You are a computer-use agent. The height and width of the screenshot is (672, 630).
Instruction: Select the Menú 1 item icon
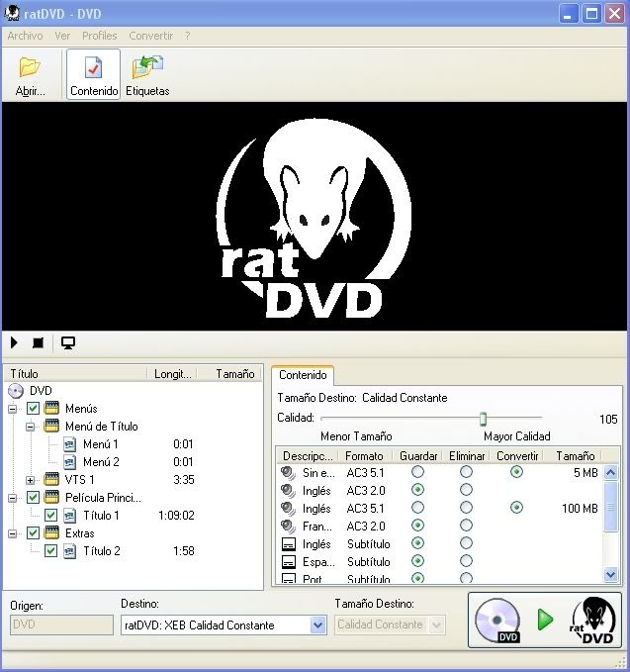click(69, 444)
